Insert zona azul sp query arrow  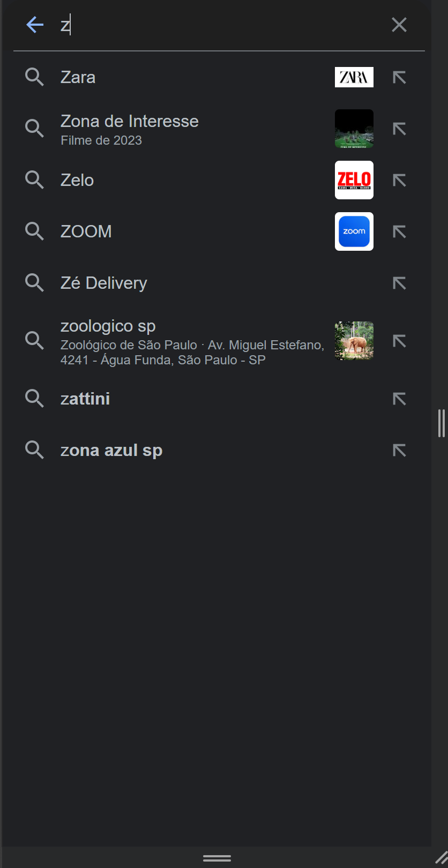[399, 450]
